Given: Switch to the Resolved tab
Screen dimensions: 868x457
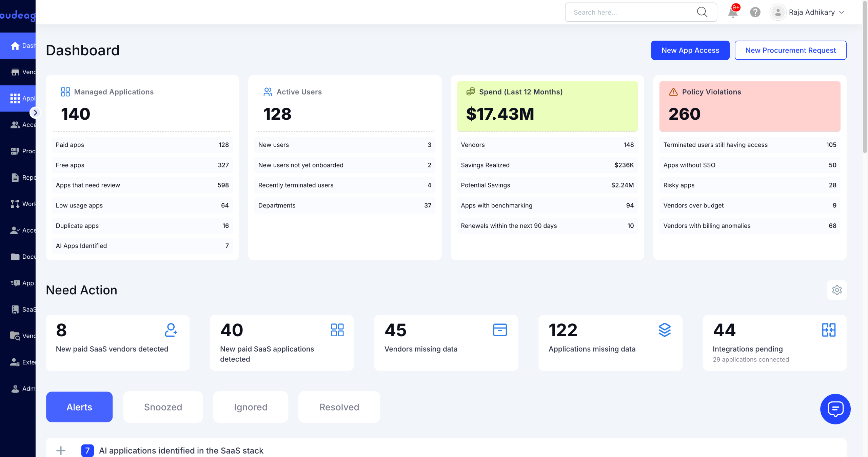Looking at the screenshot, I should (339, 407).
